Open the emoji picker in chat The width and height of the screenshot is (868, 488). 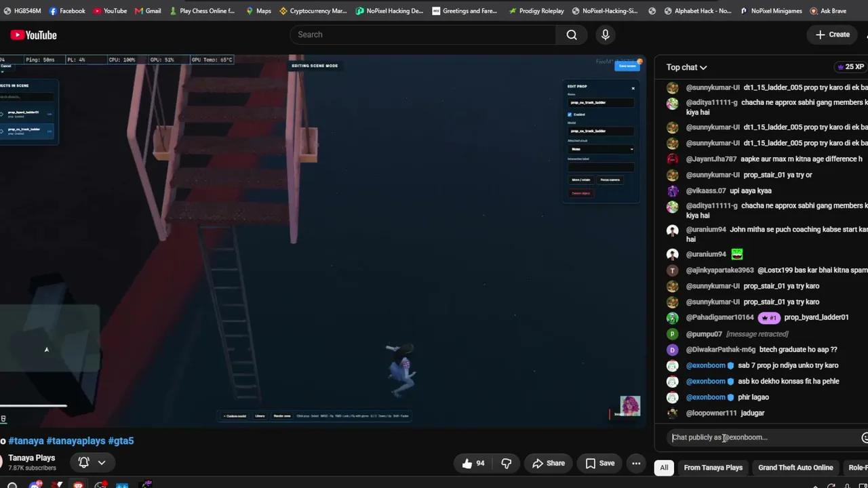click(865, 438)
